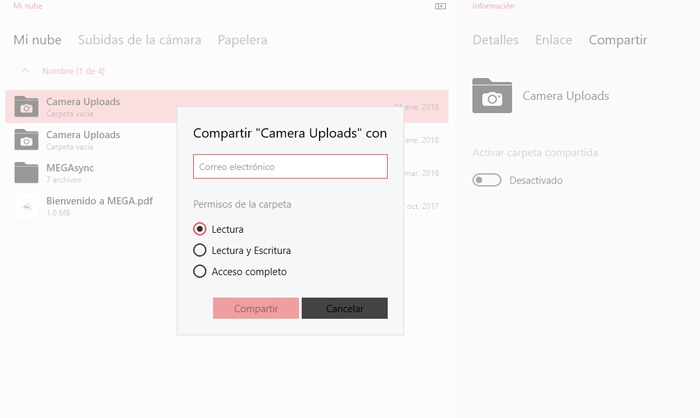Click the Lectura y Escritura label
Screen dimensions: 700x418
251,251
